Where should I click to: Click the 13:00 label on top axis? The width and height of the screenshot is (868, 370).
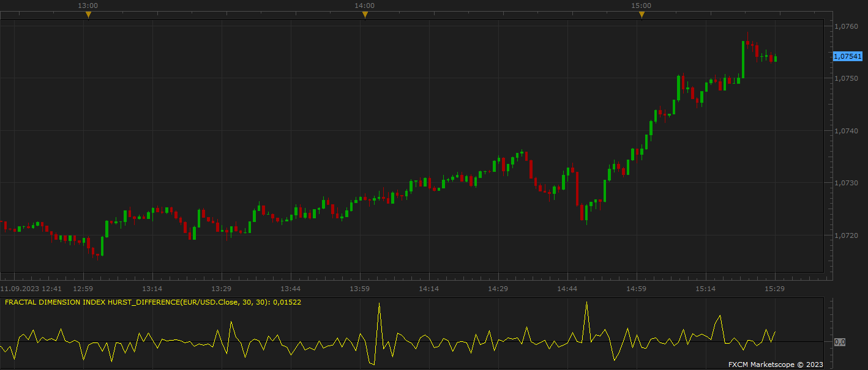click(88, 6)
